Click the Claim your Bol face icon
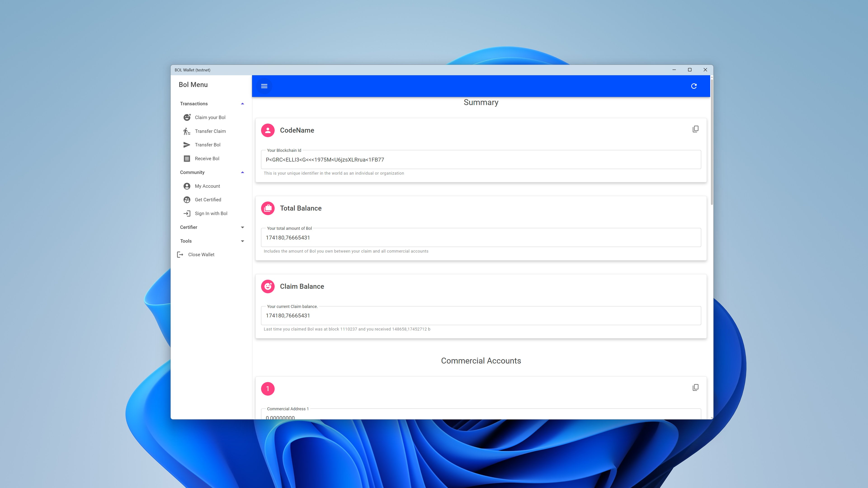Viewport: 868px width, 488px height. tap(187, 117)
